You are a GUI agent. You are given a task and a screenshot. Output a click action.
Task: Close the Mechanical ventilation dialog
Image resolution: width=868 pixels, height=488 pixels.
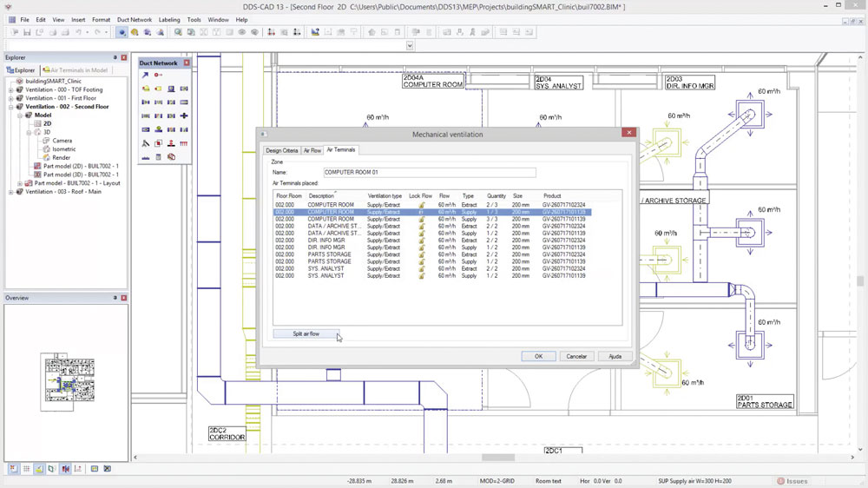(628, 132)
